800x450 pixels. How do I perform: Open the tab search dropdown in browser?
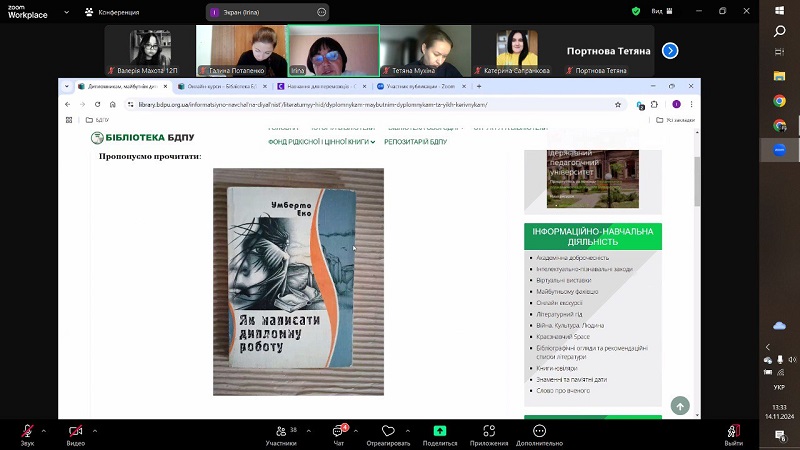pyautogui.click(x=67, y=87)
